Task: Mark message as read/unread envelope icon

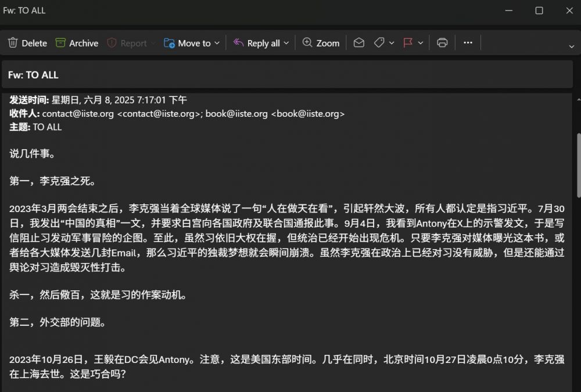Action: pyautogui.click(x=359, y=43)
